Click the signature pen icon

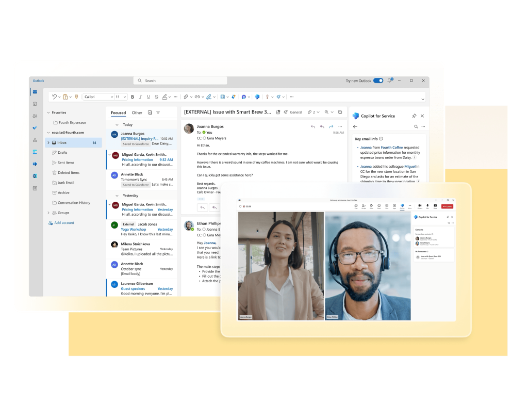(x=209, y=96)
